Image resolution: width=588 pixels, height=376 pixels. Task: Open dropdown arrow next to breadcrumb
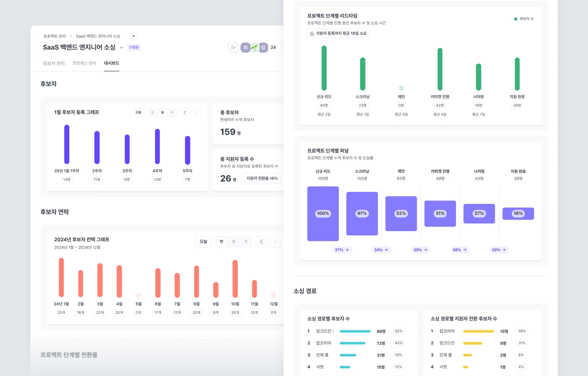pyautogui.click(x=134, y=36)
